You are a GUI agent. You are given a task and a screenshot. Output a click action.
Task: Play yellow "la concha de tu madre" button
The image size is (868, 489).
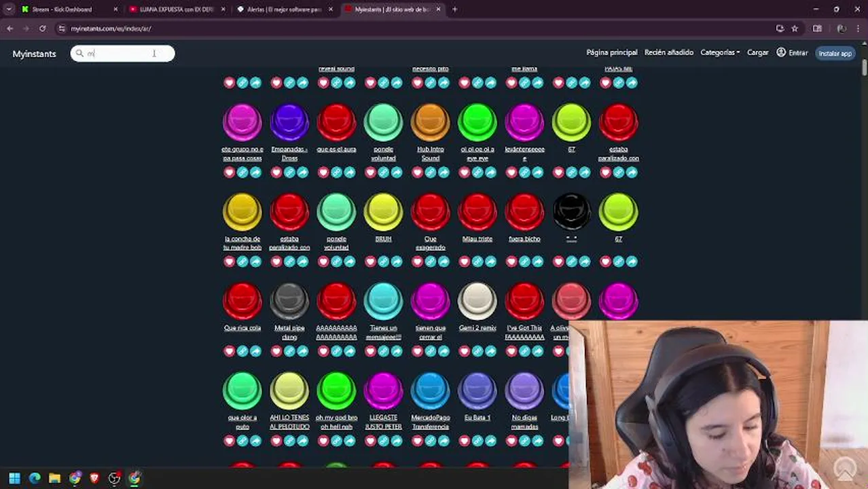pyautogui.click(x=242, y=212)
